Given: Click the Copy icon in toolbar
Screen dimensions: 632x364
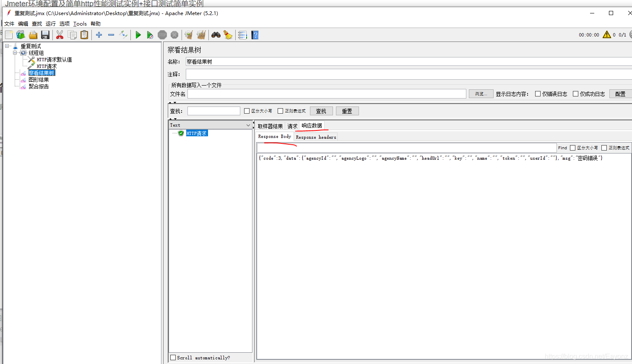Looking at the screenshot, I should point(72,35).
